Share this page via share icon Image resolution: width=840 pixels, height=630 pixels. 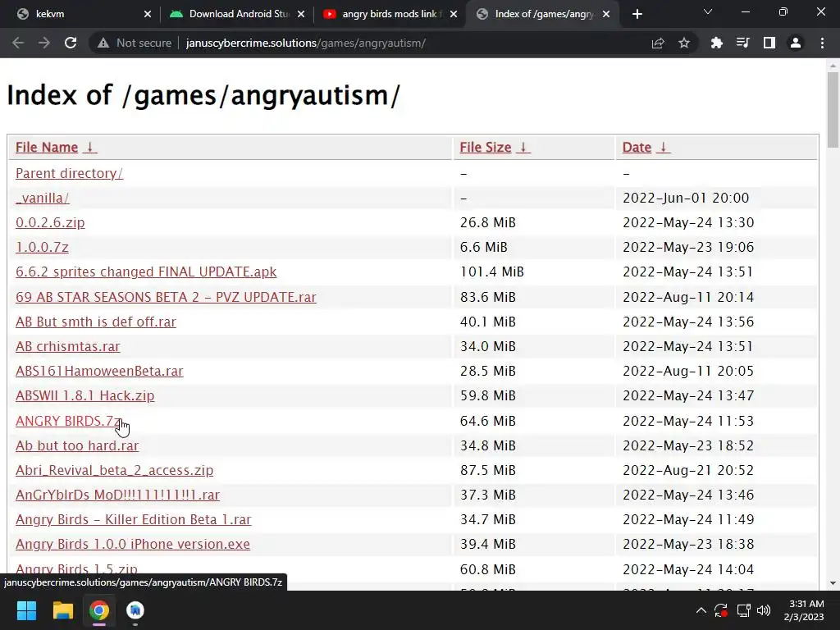click(658, 43)
